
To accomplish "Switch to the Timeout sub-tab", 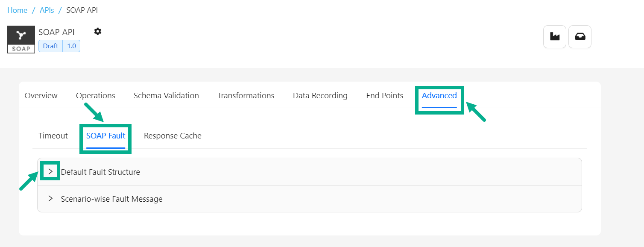I will [53, 136].
